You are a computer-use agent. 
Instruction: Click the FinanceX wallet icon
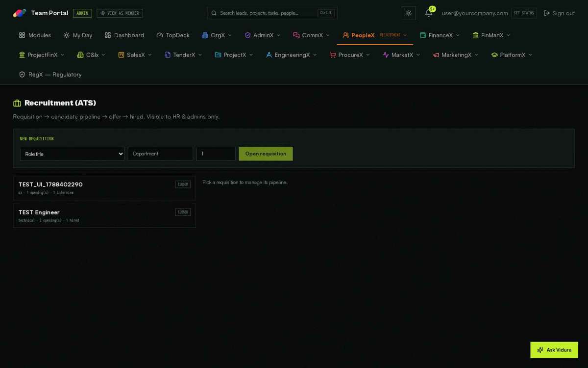coord(423,35)
